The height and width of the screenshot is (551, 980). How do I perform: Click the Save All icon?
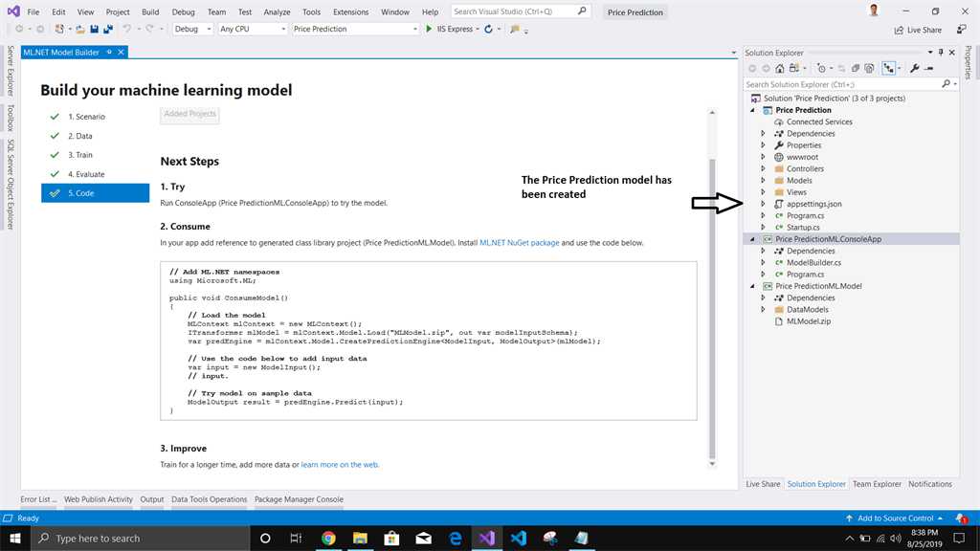point(105,30)
